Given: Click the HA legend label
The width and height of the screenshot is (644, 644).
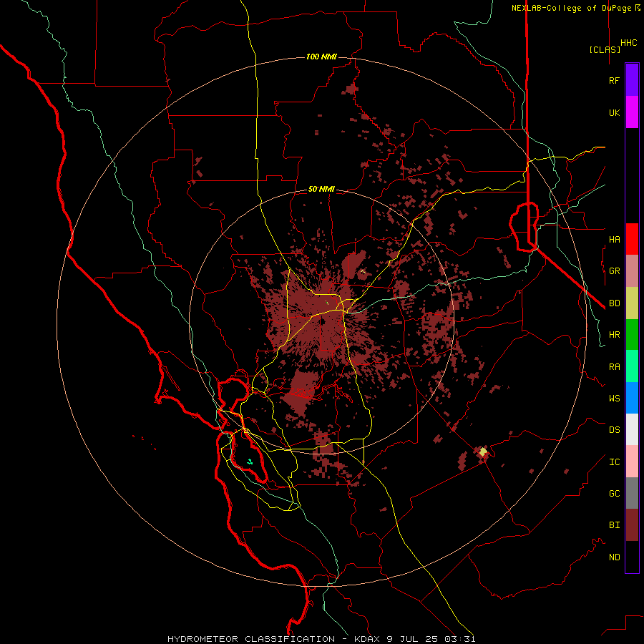Looking at the screenshot, I should click(614, 239).
